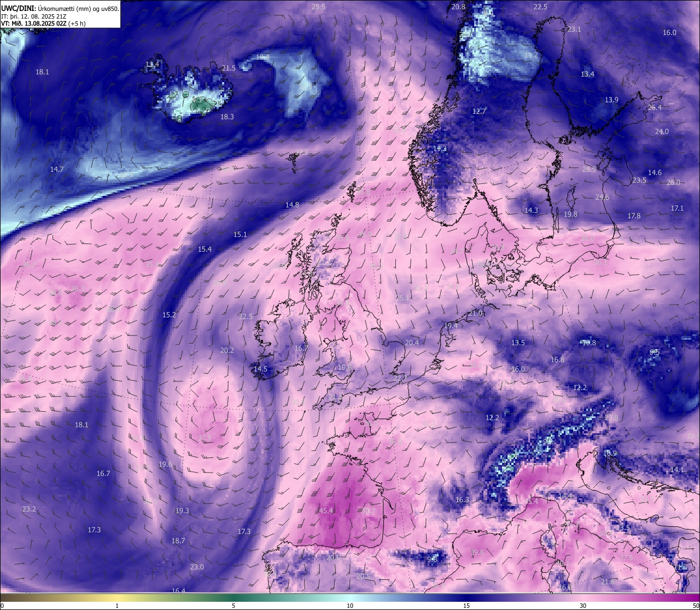This screenshot has height=610, width=700.
Task: Click the 13.9 value in the northeast
Action: click(611, 100)
